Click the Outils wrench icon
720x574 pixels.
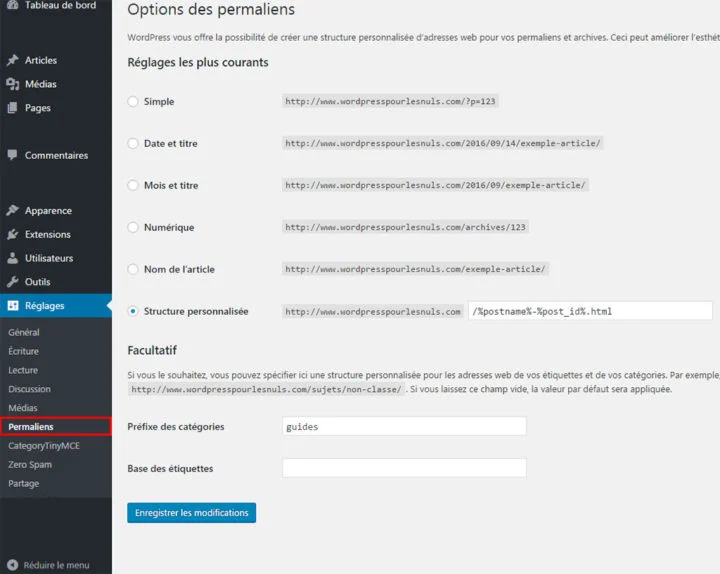[x=12, y=282]
